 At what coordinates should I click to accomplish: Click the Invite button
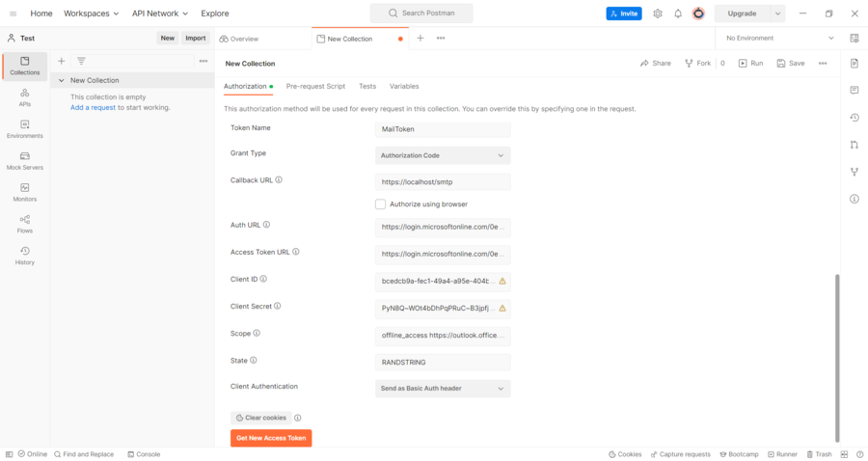click(624, 14)
